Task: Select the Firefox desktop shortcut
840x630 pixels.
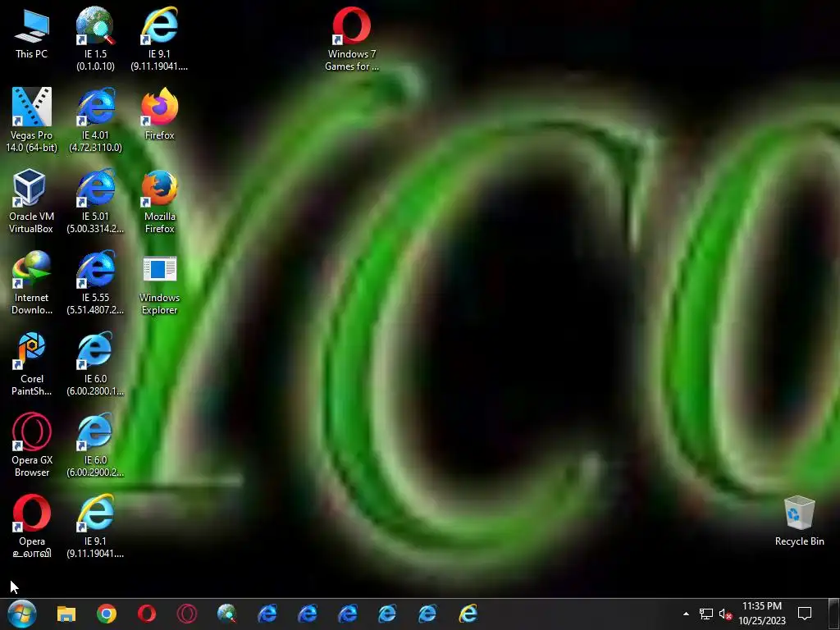Action: tap(159, 114)
